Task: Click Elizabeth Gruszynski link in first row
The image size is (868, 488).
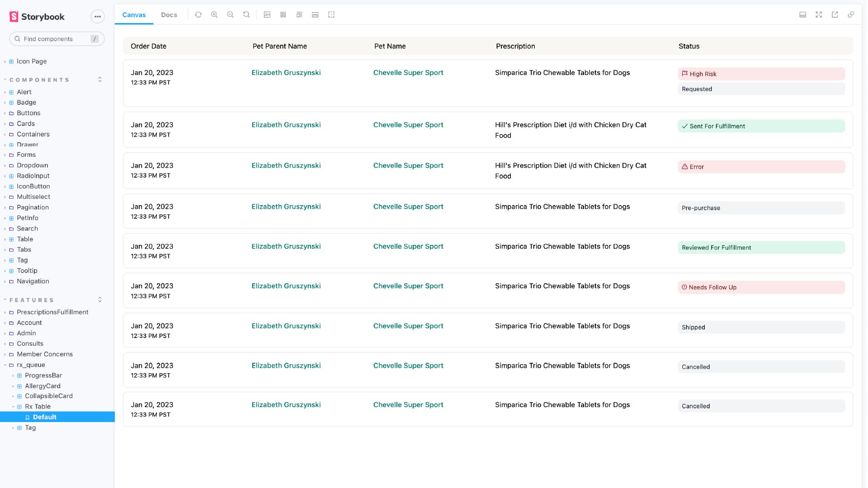Action: 287,73
